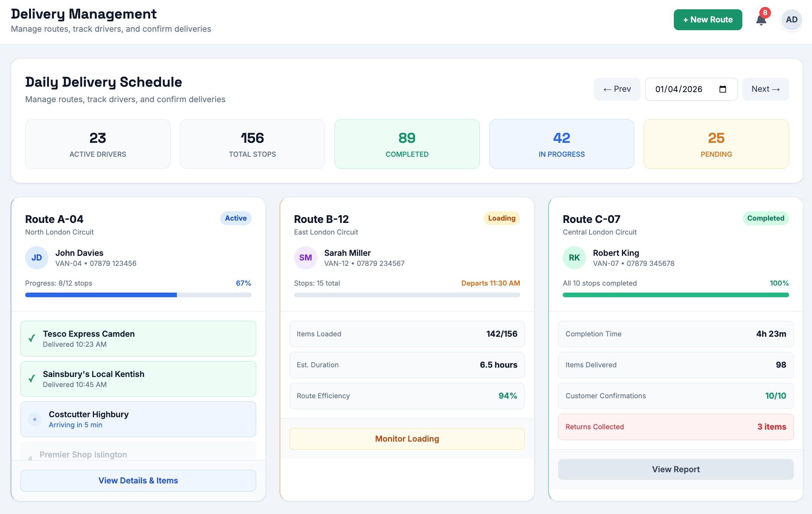812x514 pixels.
Task: Create a new route
Action: tap(708, 20)
